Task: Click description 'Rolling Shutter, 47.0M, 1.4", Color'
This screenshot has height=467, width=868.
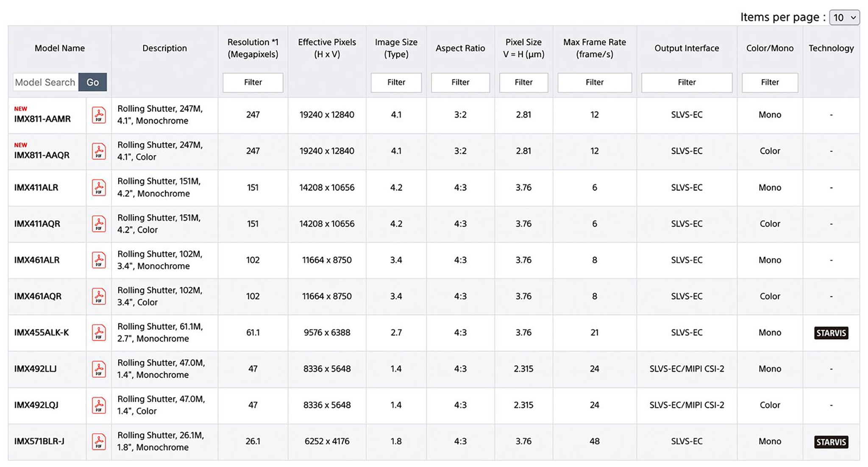Action: (x=161, y=405)
